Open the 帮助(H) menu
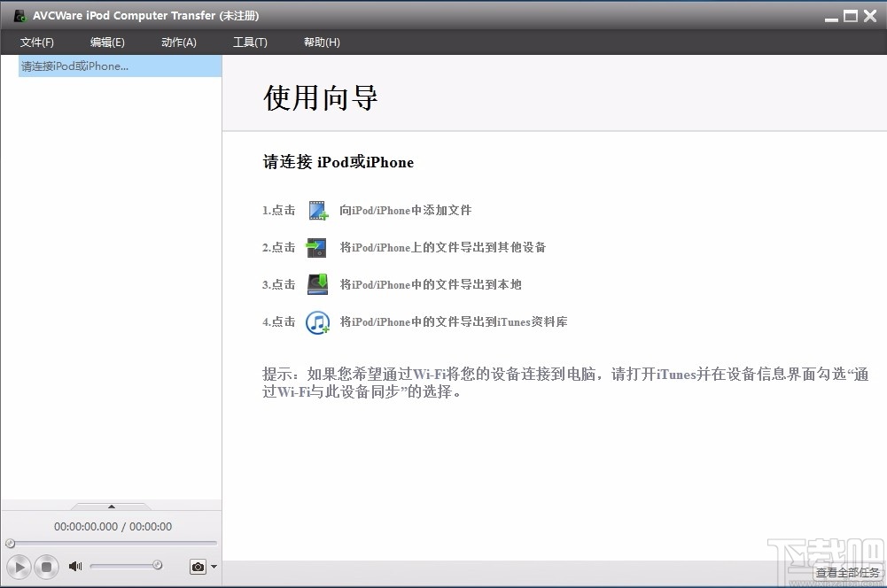887x588 pixels. (x=321, y=42)
